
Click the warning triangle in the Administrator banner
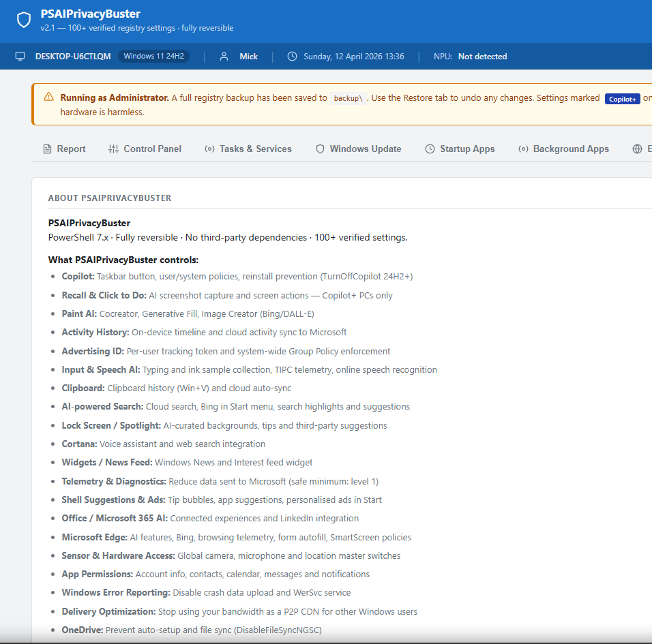pyautogui.click(x=48, y=97)
